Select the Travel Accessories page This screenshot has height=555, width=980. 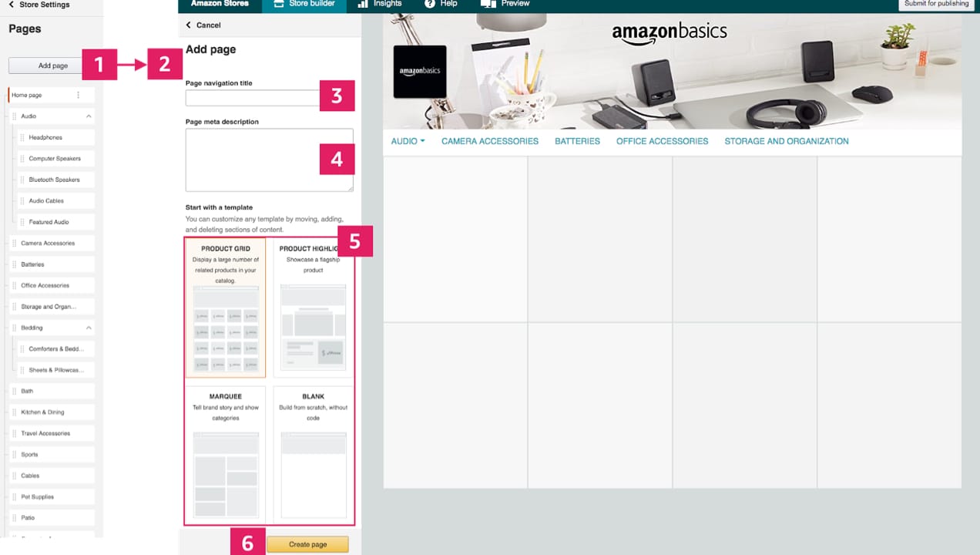tap(52, 433)
